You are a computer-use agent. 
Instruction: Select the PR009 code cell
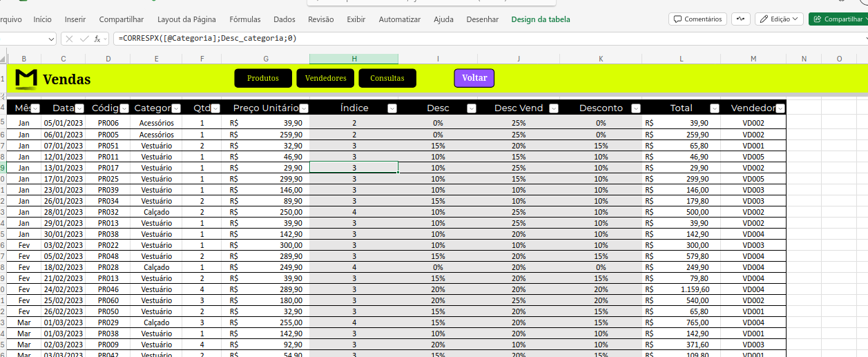pyautogui.click(x=108, y=345)
